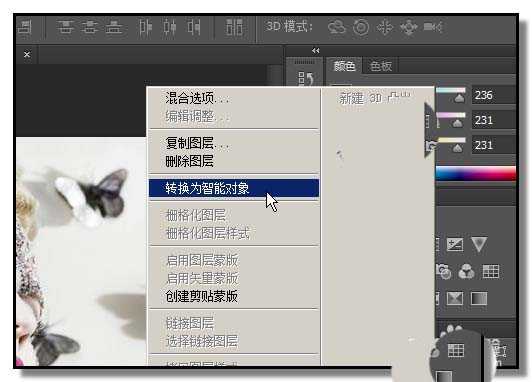
Task: Click the blue slider handle by last 231
Action: 458,148
